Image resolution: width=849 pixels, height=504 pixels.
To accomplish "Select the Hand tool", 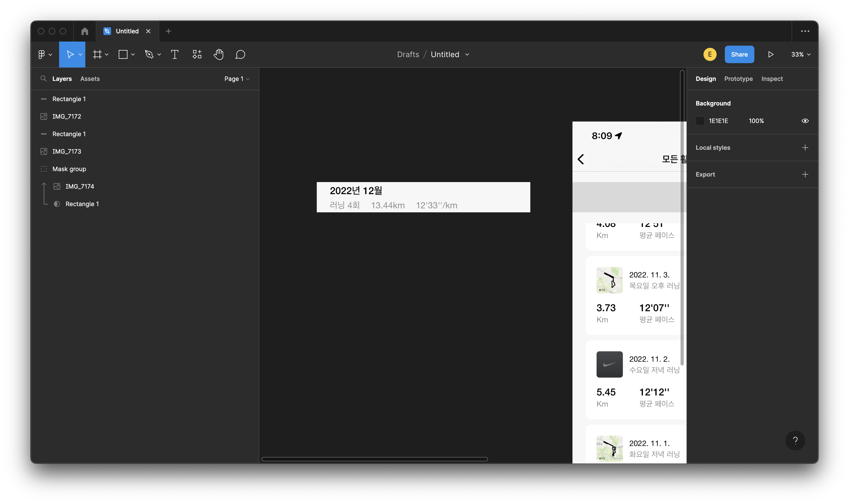I will click(x=218, y=54).
